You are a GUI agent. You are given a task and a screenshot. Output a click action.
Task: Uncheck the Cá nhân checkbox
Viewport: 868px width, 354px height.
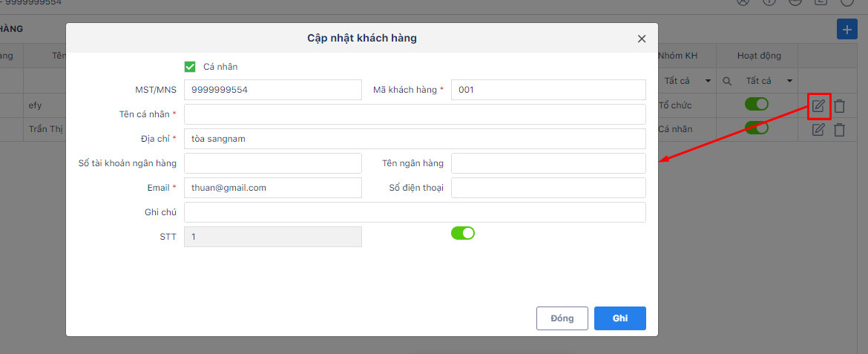point(190,67)
